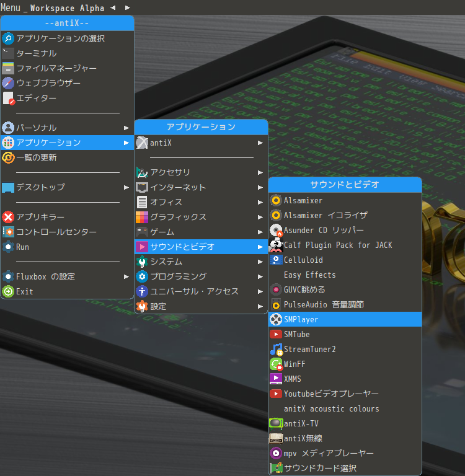
Task: Click the Celluloid player icon
Action: tap(276, 260)
